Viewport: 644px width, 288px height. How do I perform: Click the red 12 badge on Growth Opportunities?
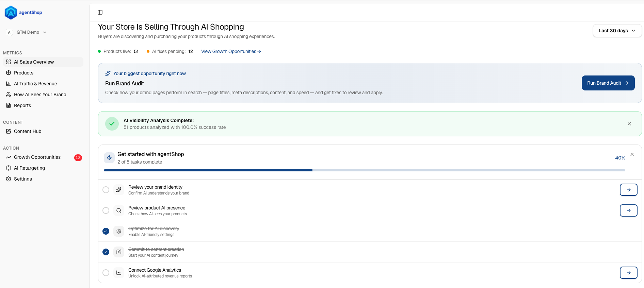(x=78, y=157)
